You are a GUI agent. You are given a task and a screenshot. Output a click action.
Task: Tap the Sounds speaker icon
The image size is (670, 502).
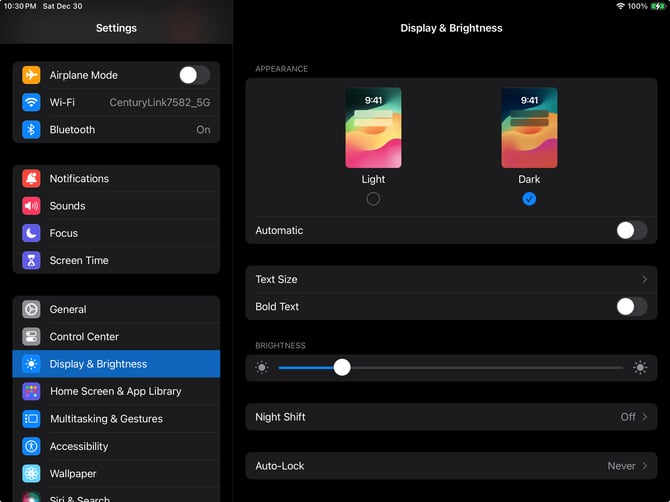click(x=31, y=206)
